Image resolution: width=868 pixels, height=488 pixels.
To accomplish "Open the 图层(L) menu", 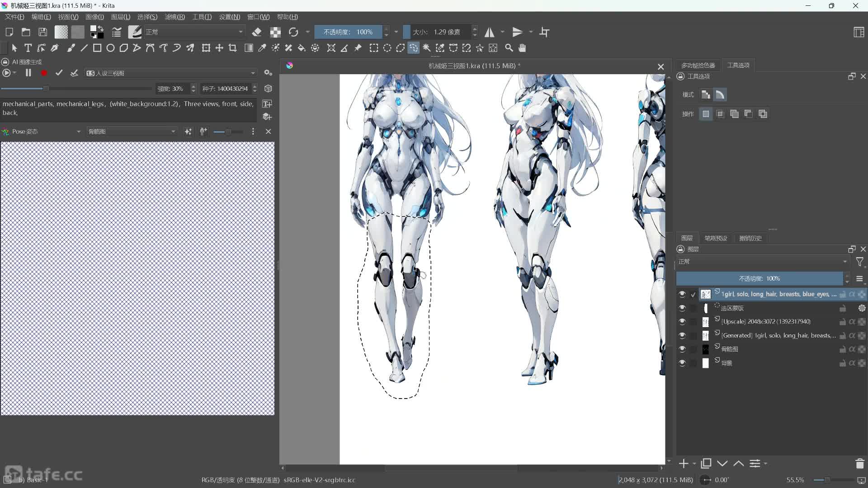I will click(121, 17).
